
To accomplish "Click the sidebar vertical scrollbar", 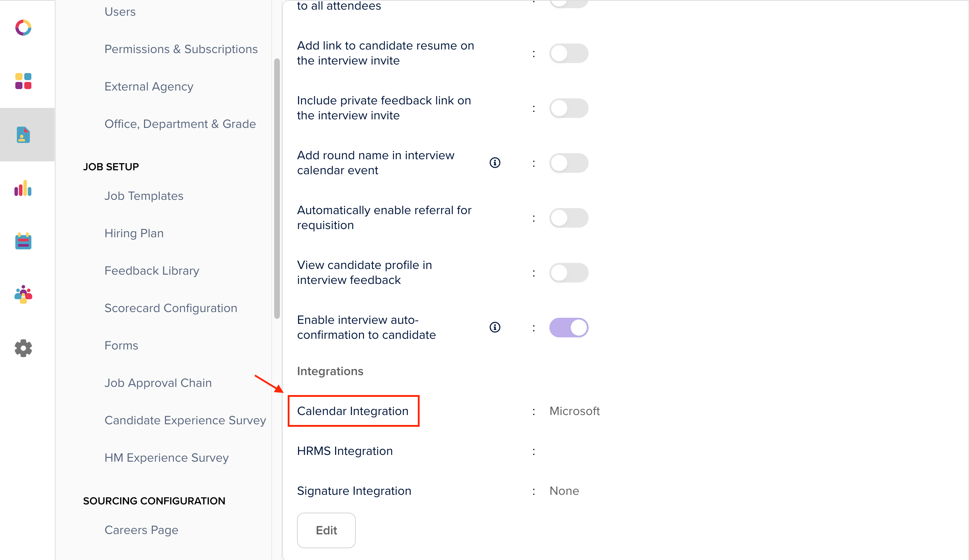I will coord(277,188).
